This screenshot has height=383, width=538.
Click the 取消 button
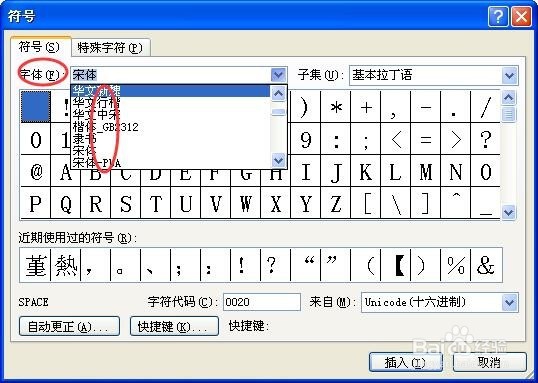click(x=490, y=362)
